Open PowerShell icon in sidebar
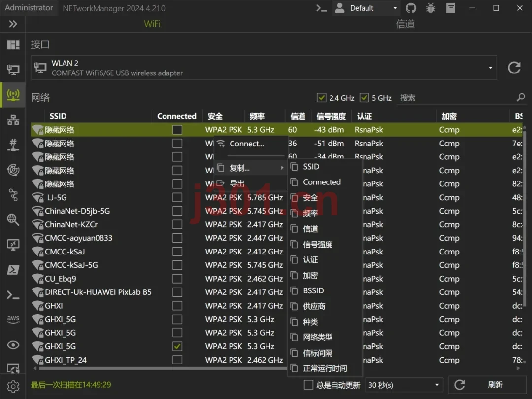Viewport: 532px width, 399px height. point(13,270)
